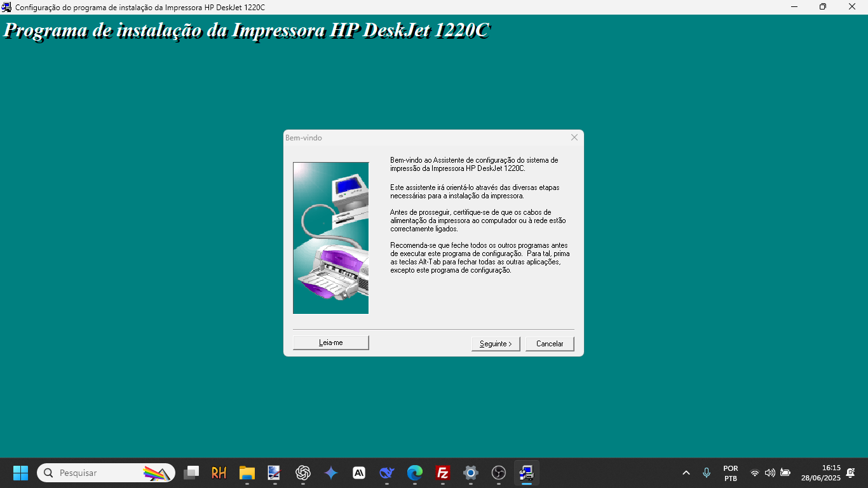This screenshot has height=488, width=868.
Task: Click the Seguinte button to continue
Action: pyautogui.click(x=496, y=343)
